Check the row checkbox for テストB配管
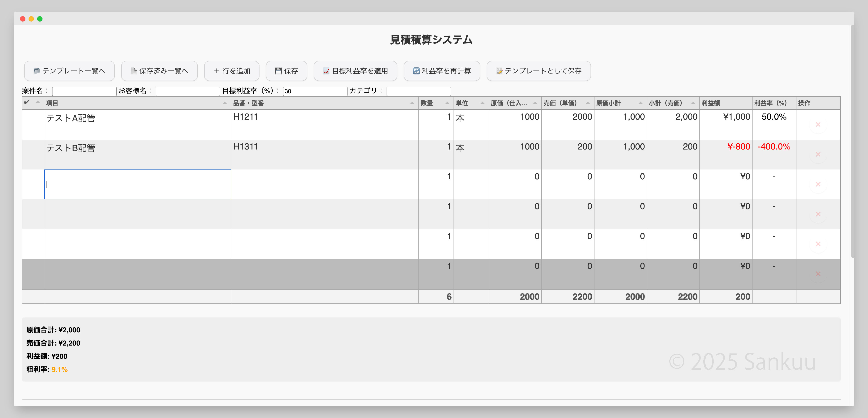 coord(33,155)
